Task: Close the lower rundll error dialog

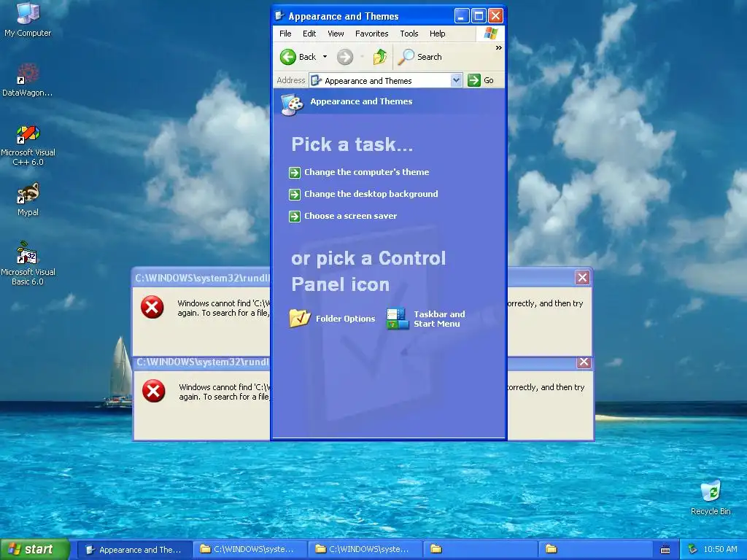Action: [x=584, y=362]
